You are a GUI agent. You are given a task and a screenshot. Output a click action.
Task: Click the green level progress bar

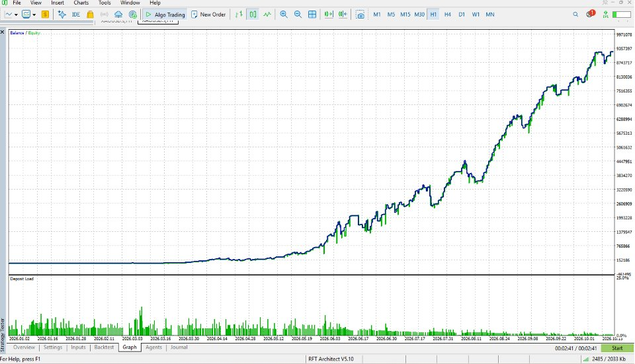tap(621, 15)
